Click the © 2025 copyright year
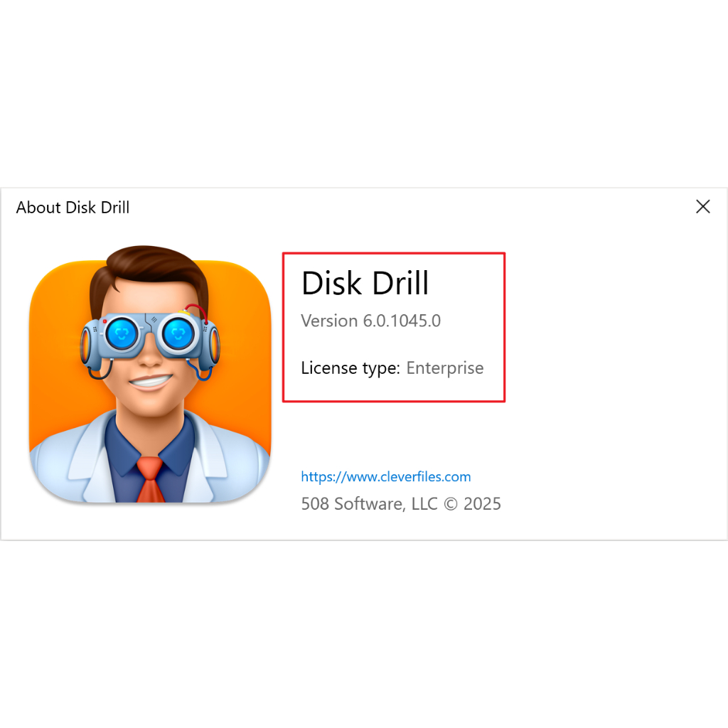The image size is (728, 728). (x=473, y=504)
